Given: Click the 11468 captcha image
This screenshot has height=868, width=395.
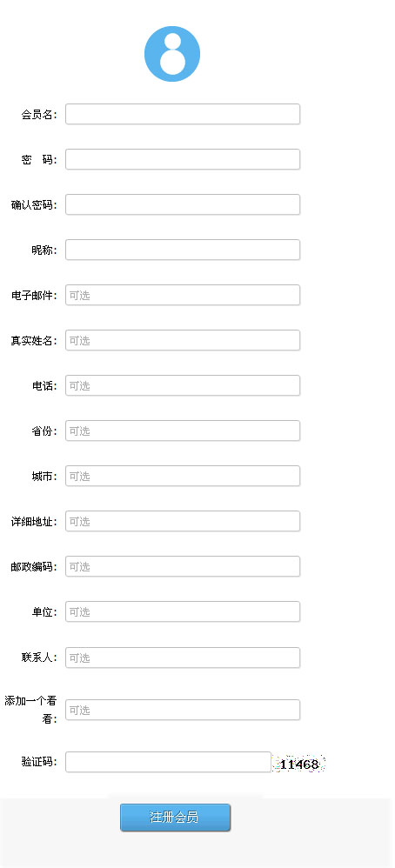Looking at the screenshot, I should (x=299, y=765).
